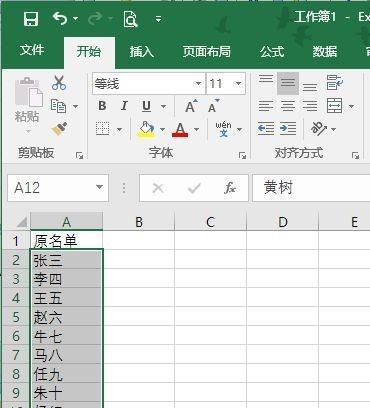The image size is (370, 408).
Task: Open the undo history dropdown arrow
Action: [75, 19]
